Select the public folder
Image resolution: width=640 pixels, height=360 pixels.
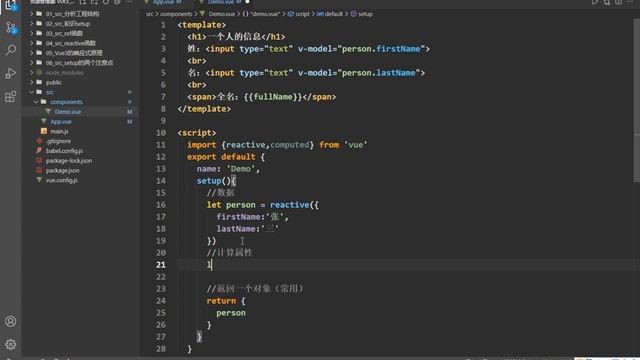pyautogui.click(x=54, y=82)
